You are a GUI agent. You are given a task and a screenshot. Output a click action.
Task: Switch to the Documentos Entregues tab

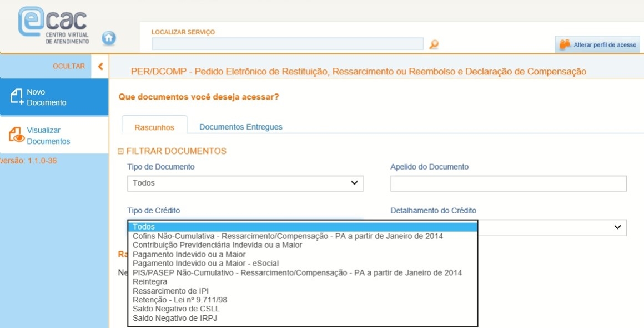[x=240, y=127]
